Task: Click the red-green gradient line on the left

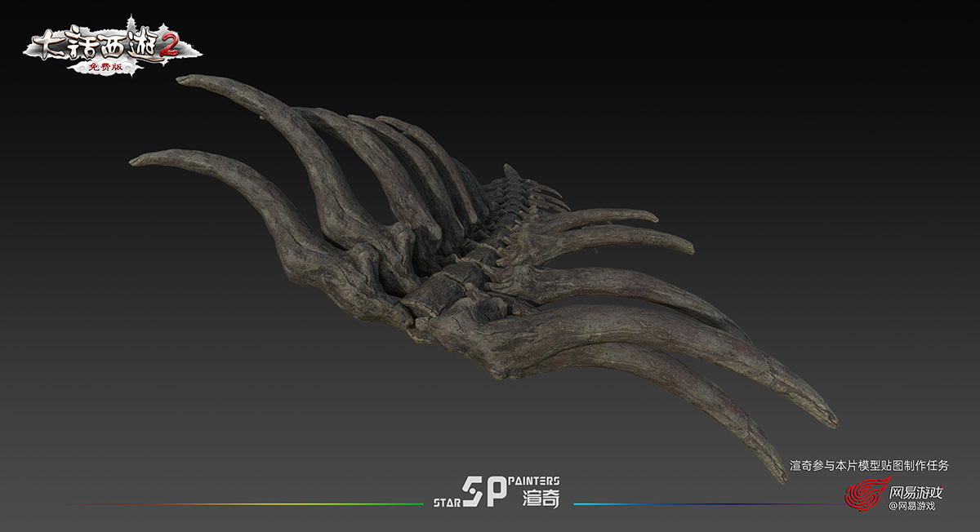Action: coord(245,503)
